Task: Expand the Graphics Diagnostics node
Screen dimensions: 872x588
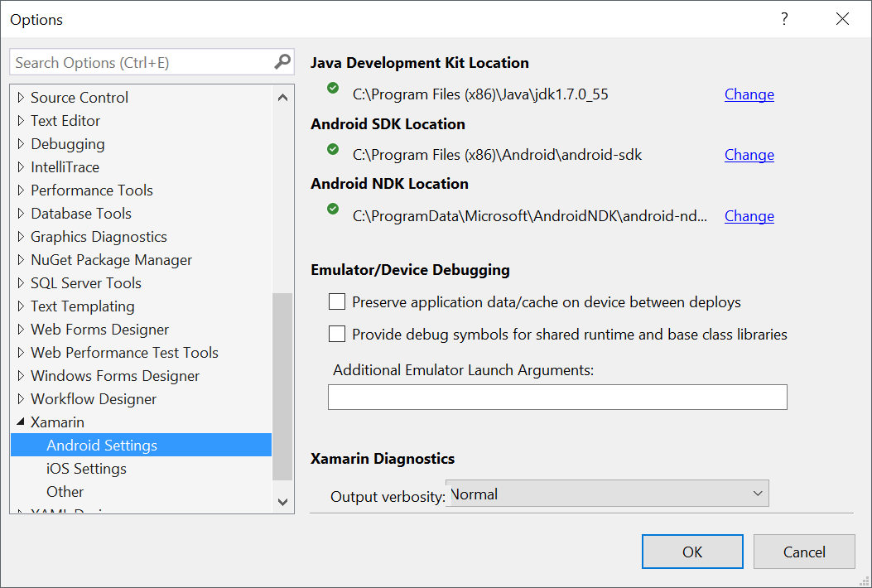Action: (x=22, y=236)
